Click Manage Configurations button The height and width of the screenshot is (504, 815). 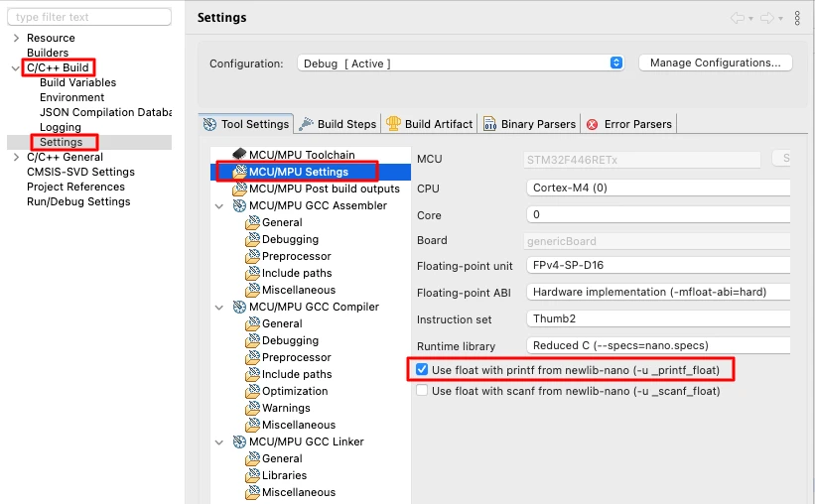(x=715, y=63)
